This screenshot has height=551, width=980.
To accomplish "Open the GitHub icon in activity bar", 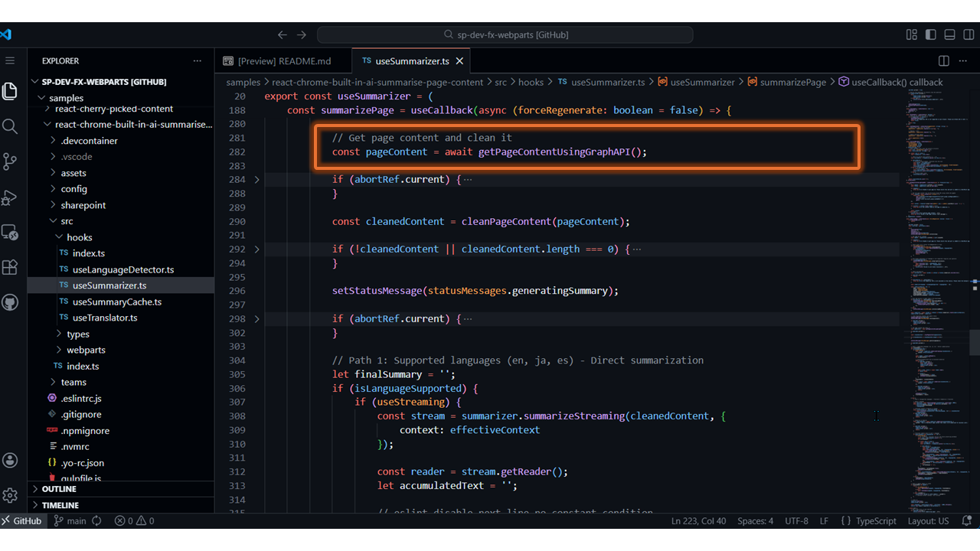I will [x=10, y=302].
